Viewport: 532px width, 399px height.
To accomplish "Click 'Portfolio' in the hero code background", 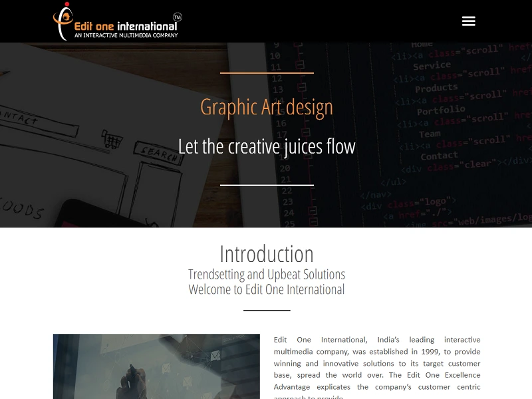I will [x=441, y=110].
